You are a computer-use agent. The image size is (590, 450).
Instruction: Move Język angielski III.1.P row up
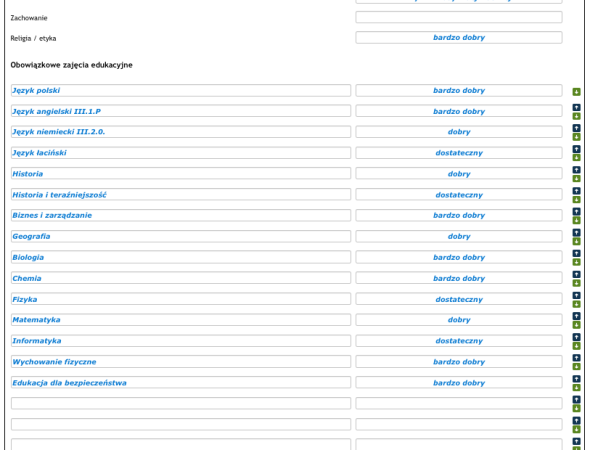(x=576, y=108)
